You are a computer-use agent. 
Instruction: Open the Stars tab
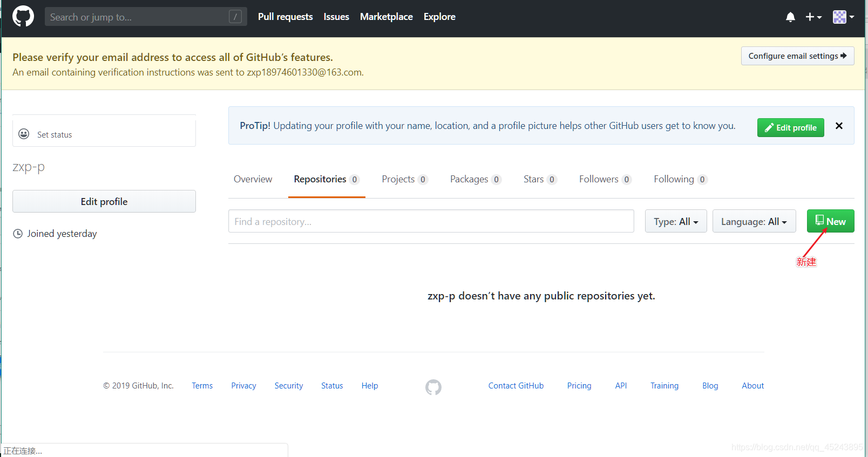[540, 179]
